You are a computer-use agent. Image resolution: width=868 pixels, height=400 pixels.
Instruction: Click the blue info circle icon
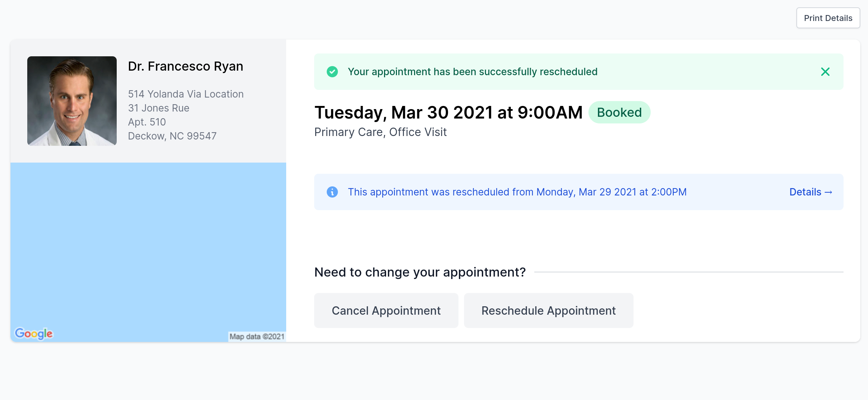tap(332, 192)
